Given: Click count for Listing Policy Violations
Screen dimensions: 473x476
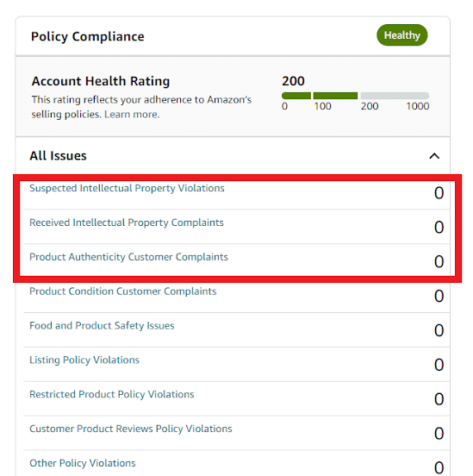Looking at the screenshot, I should (x=439, y=365).
